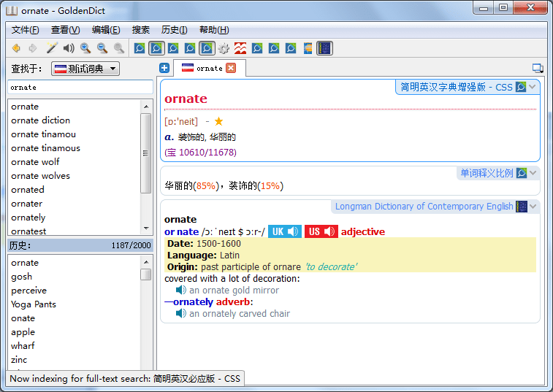
Task: Go back with the orange left arrow
Action: (x=16, y=48)
